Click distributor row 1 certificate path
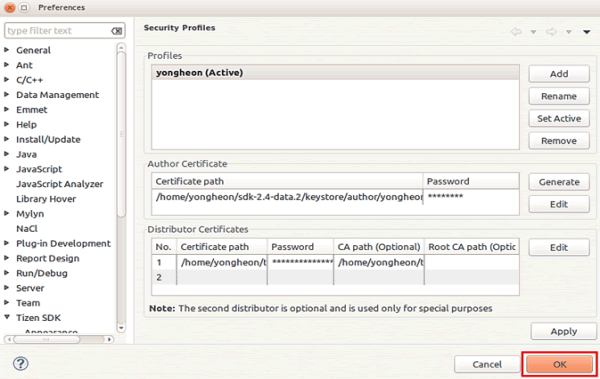Viewport: 600px width, 379px height. (222, 263)
